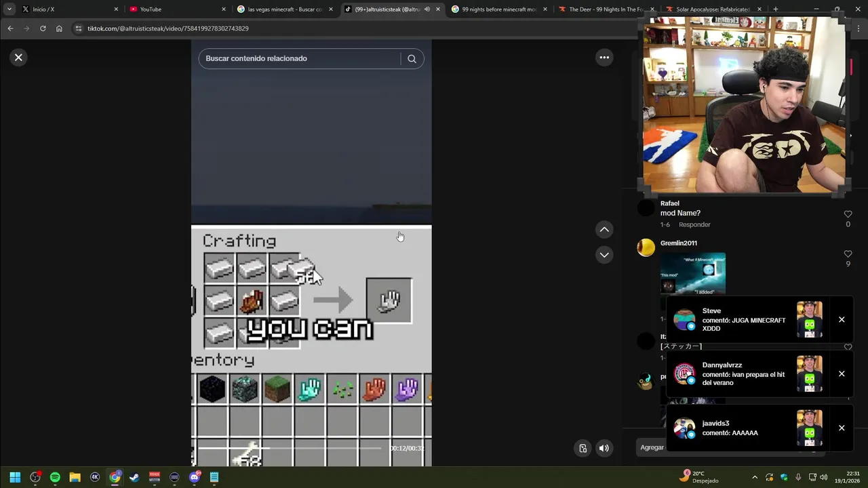868x488 pixels.
Task: Open Discord from taskbar
Action: [195, 477]
